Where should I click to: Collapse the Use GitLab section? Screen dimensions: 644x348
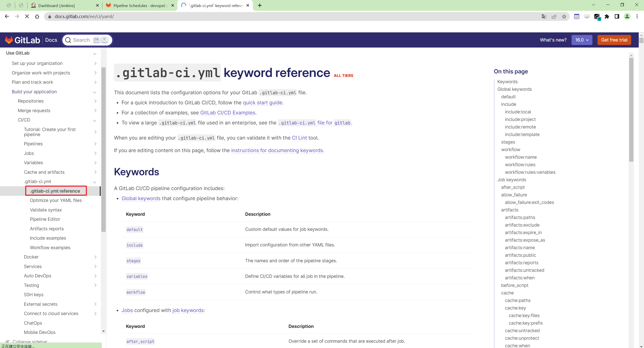[95, 53]
